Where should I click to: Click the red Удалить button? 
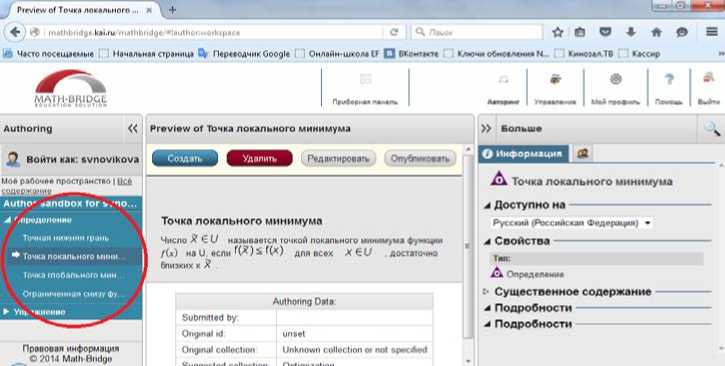tap(259, 159)
